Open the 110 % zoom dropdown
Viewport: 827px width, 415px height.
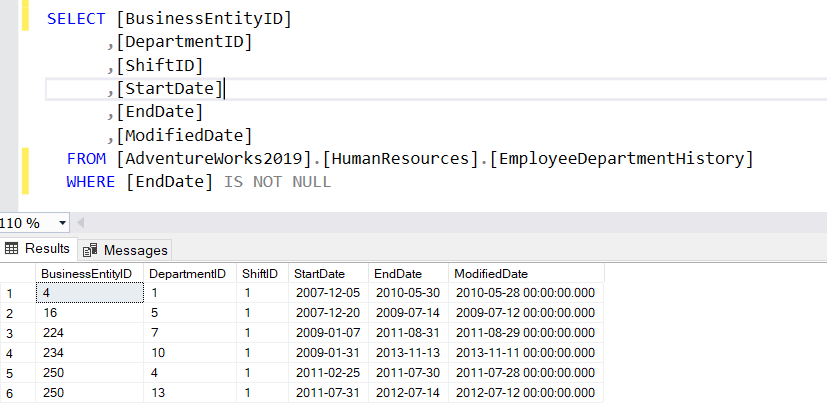(x=64, y=222)
